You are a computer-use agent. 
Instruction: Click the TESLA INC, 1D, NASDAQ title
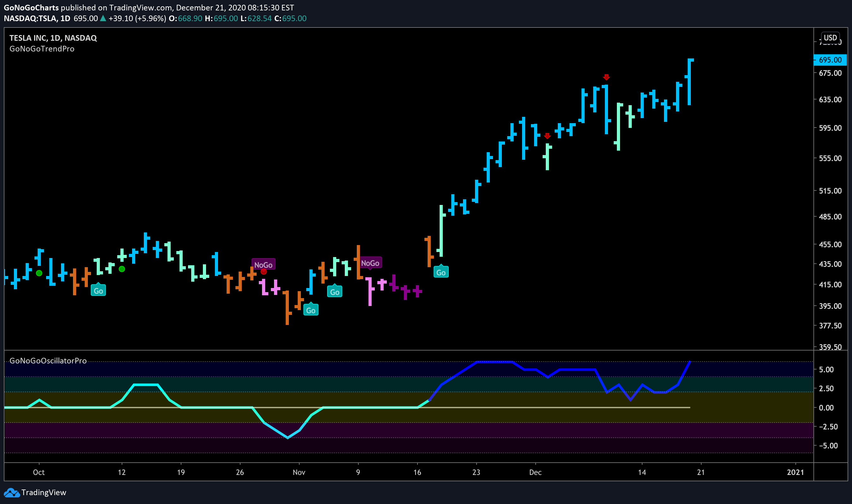point(53,38)
